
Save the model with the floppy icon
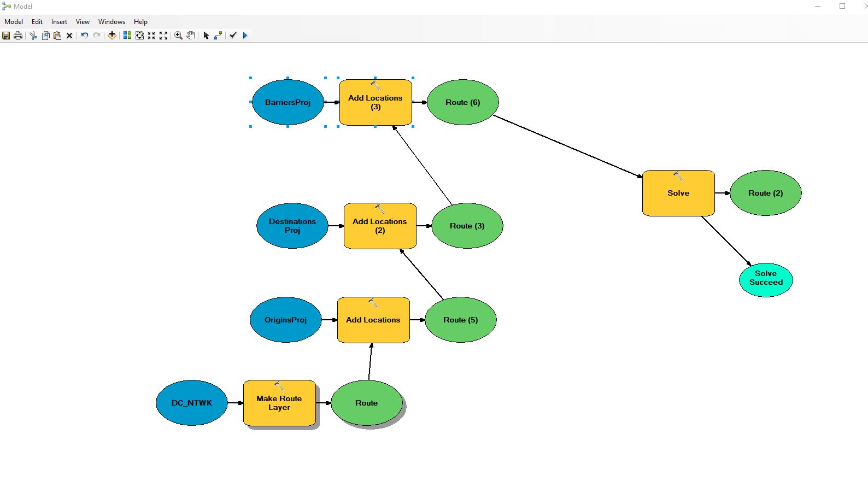6,36
